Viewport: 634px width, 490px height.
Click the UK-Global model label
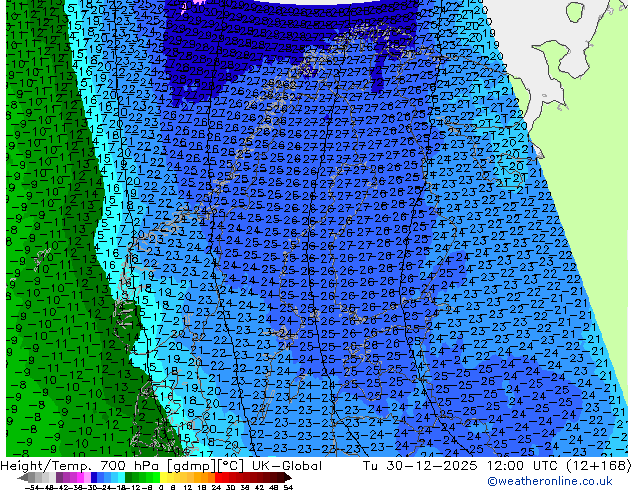coord(287,466)
